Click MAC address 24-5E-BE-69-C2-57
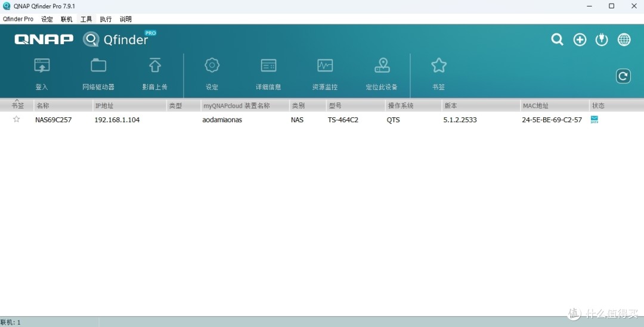 [552, 120]
